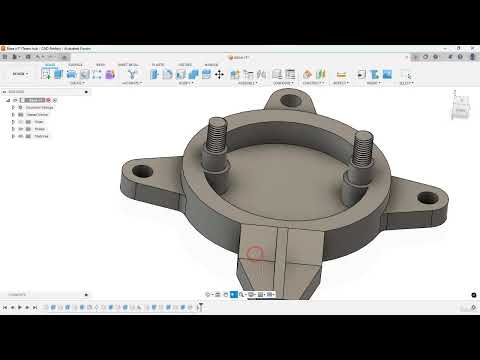Expand the Bodies folder node

(x=13, y=129)
